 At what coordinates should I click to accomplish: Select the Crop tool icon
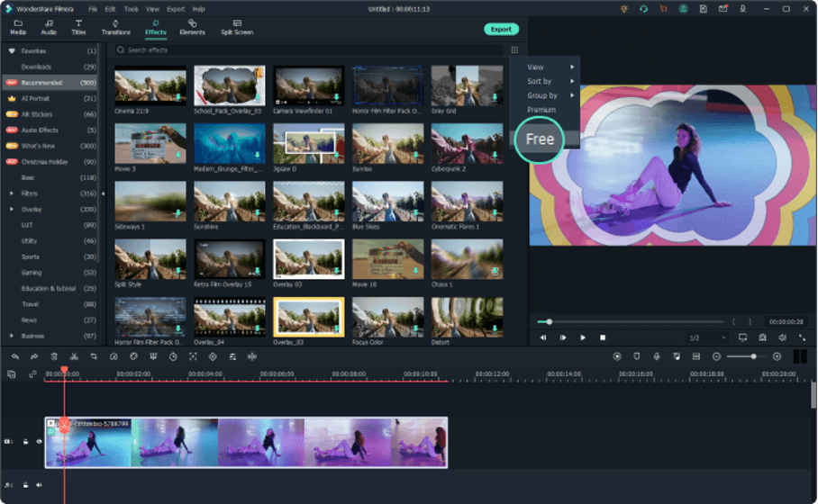[x=94, y=356]
